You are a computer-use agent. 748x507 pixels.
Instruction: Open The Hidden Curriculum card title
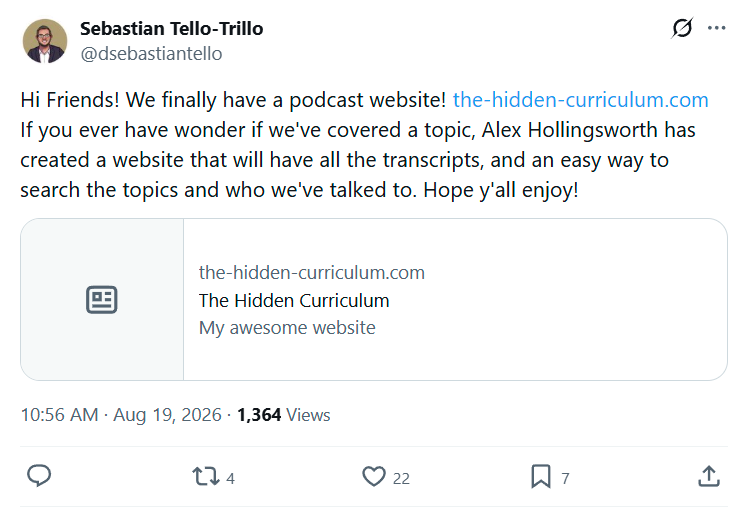coord(294,300)
